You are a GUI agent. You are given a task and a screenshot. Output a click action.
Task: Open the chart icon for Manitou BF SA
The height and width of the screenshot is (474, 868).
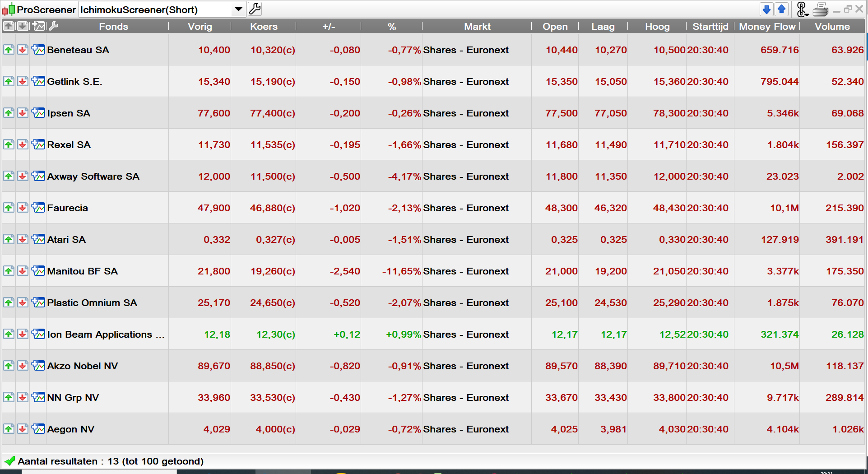tap(39, 271)
